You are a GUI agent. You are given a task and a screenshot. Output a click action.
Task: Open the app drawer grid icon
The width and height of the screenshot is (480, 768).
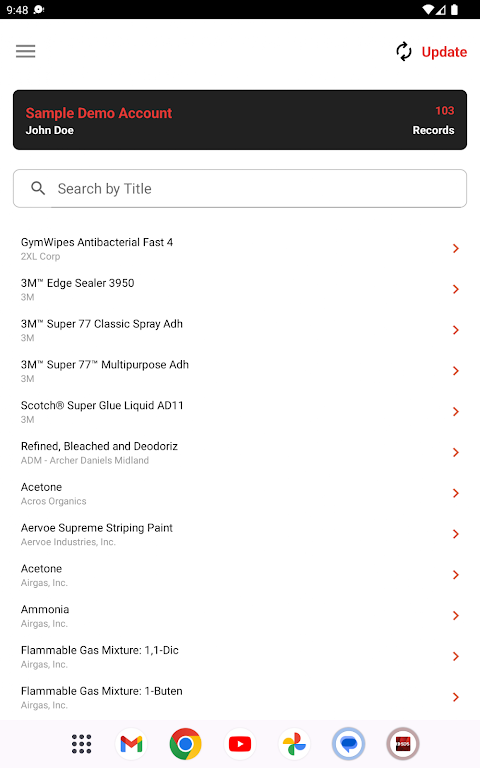click(81, 744)
